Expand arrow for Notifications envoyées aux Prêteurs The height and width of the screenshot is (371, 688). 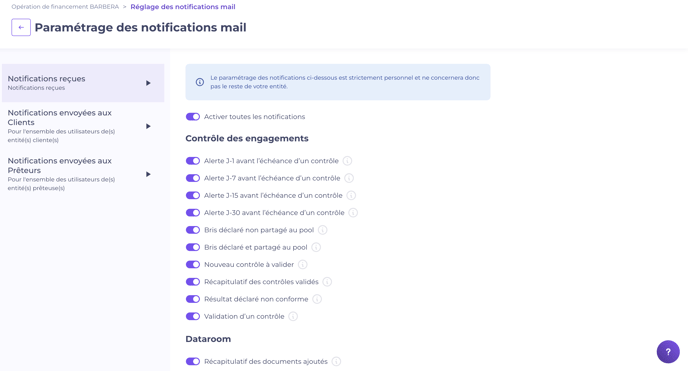pos(148,174)
